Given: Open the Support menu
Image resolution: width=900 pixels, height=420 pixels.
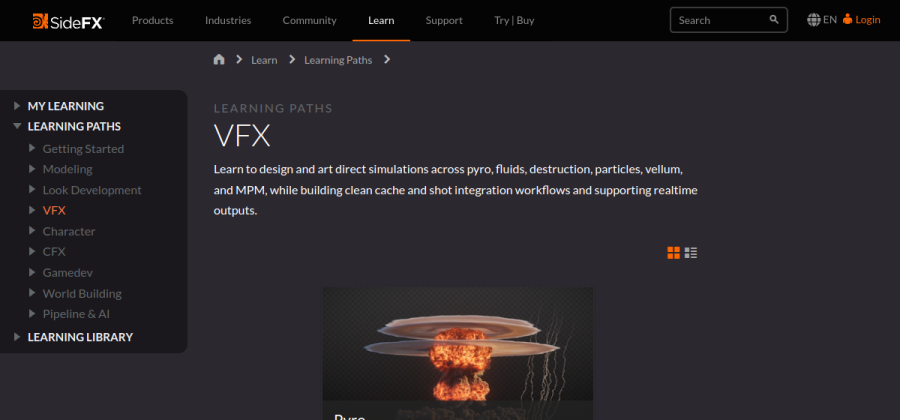Looking at the screenshot, I should tap(444, 20).
